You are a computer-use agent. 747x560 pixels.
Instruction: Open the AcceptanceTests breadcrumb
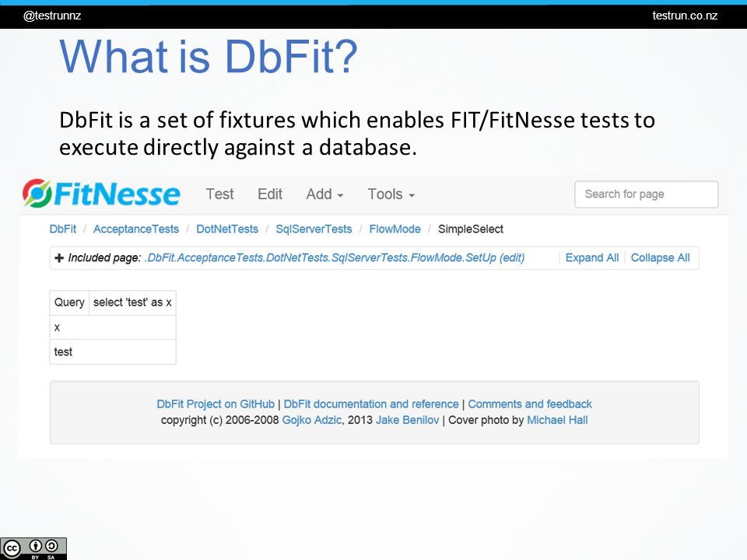coord(135,229)
